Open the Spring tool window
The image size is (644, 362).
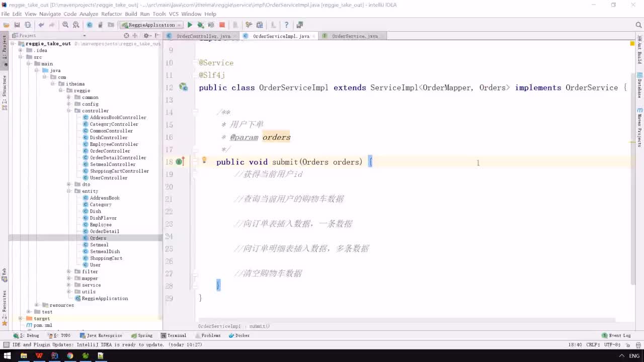pos(141,335)
